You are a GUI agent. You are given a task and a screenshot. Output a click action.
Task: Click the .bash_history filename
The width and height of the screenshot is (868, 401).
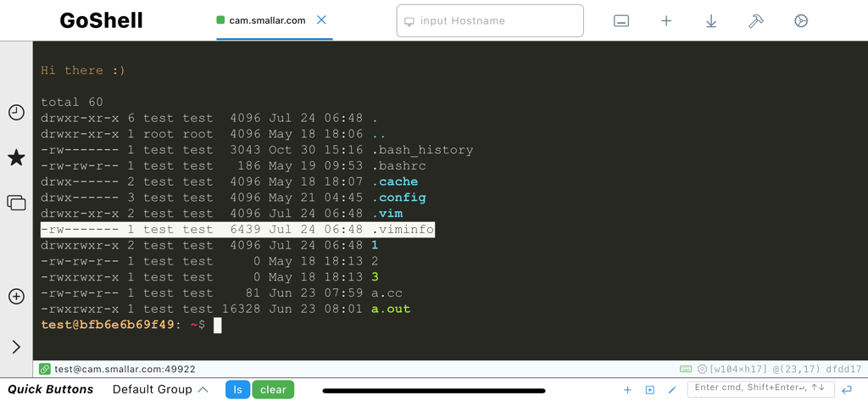[x=422, y=150]
